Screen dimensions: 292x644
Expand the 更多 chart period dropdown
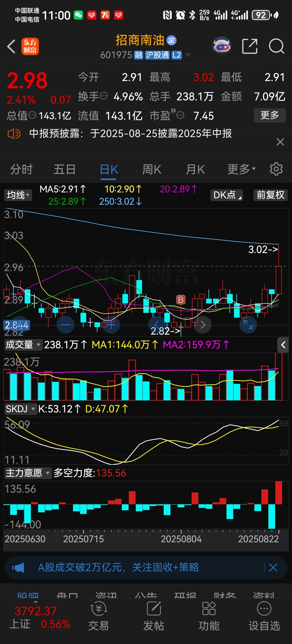[x=242, y=170]
